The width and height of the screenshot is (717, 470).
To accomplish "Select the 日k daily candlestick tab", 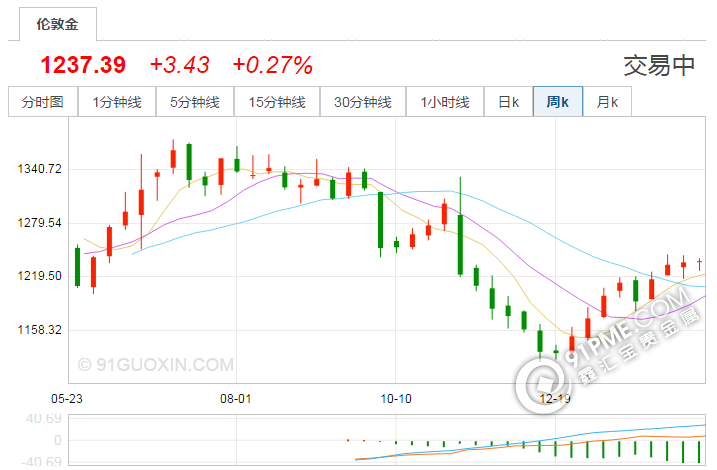I will click(508, 101).
